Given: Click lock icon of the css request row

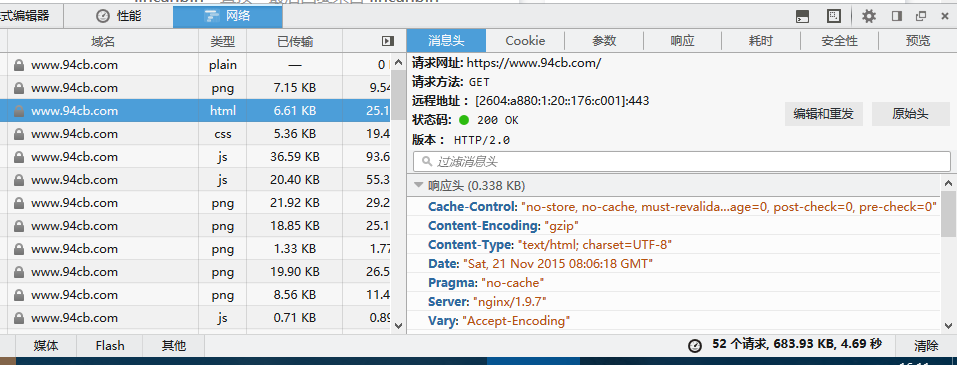Looking at the screenshot, I should coord(18,134).
